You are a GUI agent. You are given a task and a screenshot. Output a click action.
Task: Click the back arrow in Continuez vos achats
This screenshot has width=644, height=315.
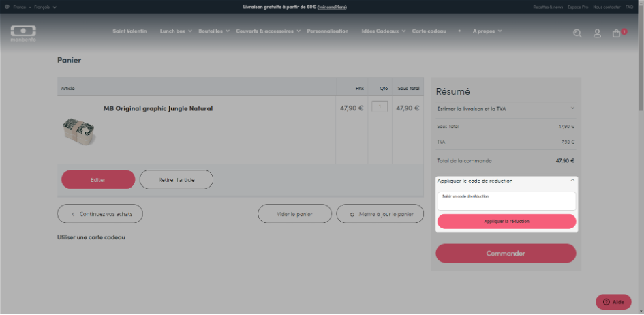pyautogui.click(x=73, y=214)
